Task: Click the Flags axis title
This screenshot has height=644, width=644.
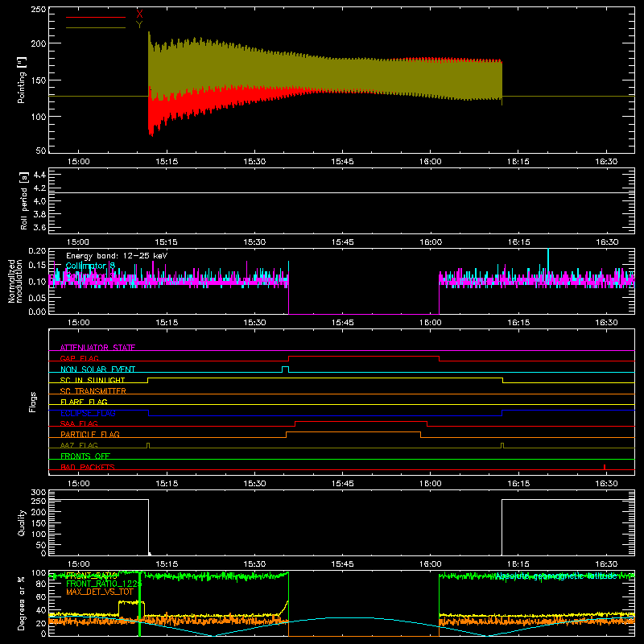Action: (32, 402)
